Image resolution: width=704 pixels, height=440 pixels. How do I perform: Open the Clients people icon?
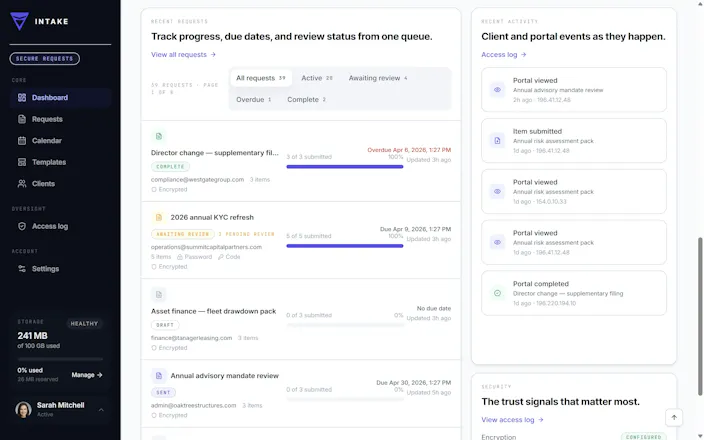(x=22, y=184)
